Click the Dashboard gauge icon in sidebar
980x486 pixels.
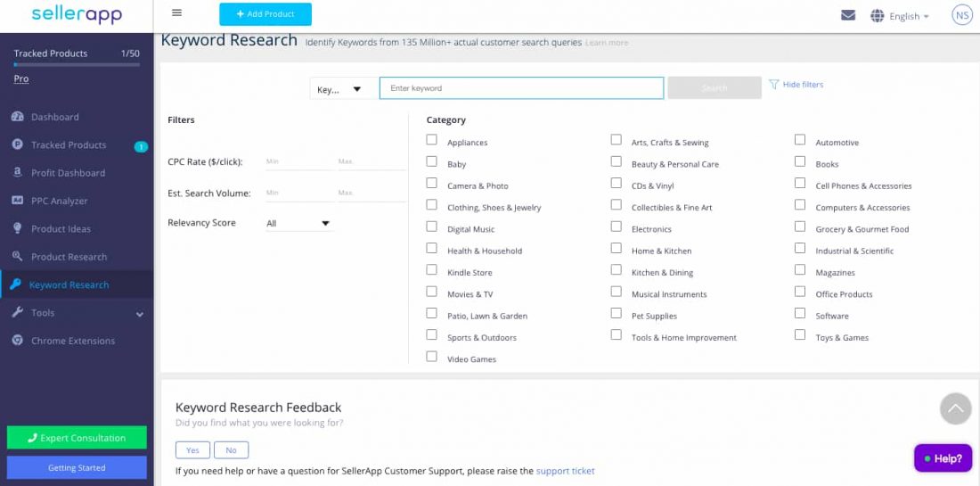18,117
